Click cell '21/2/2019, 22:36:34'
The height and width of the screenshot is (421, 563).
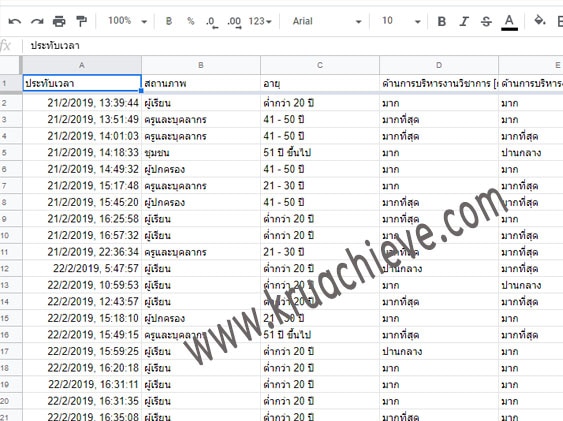pos(82,252)
